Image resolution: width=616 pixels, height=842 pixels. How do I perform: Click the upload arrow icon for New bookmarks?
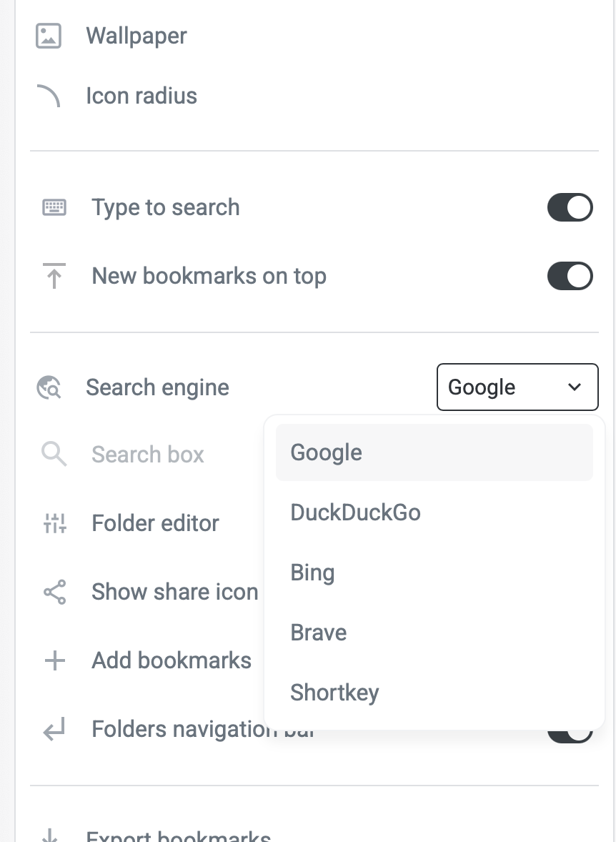[x=54, y=277]
